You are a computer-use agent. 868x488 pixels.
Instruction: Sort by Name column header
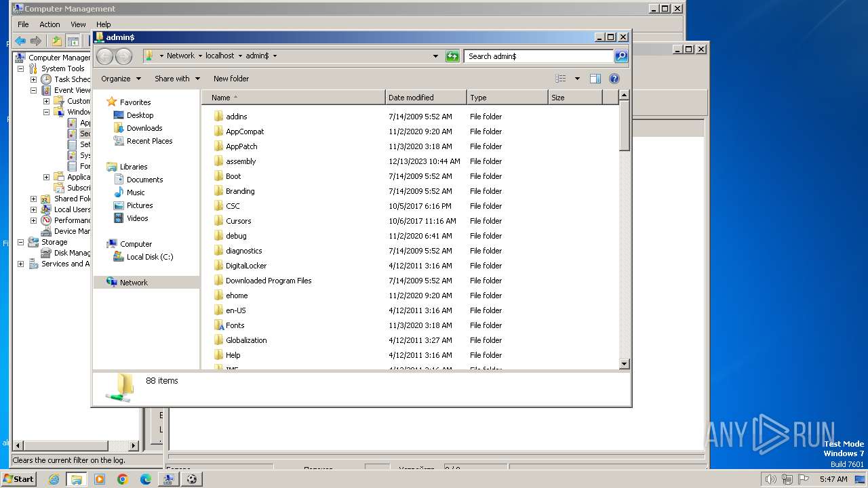click(293, 98)
